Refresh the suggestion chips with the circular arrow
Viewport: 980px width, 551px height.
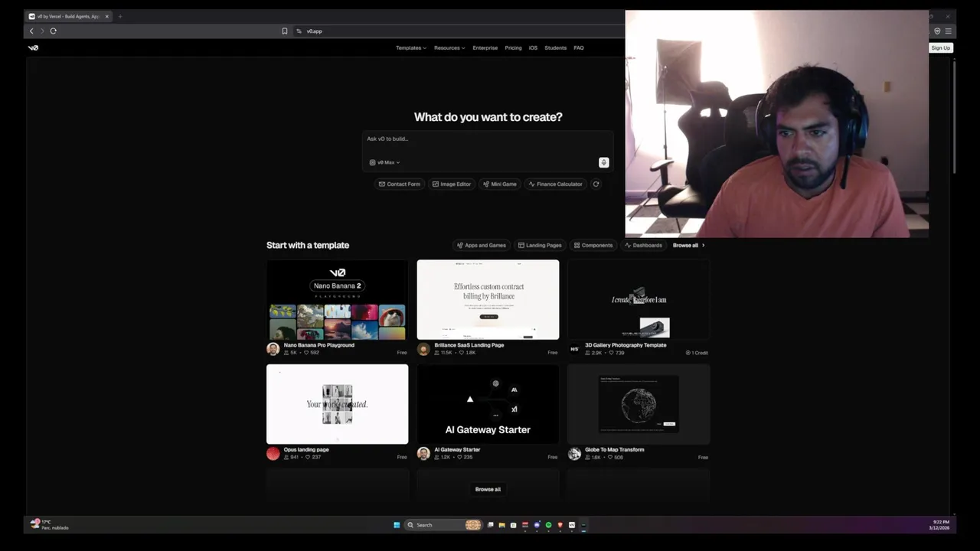click(596, 184)
